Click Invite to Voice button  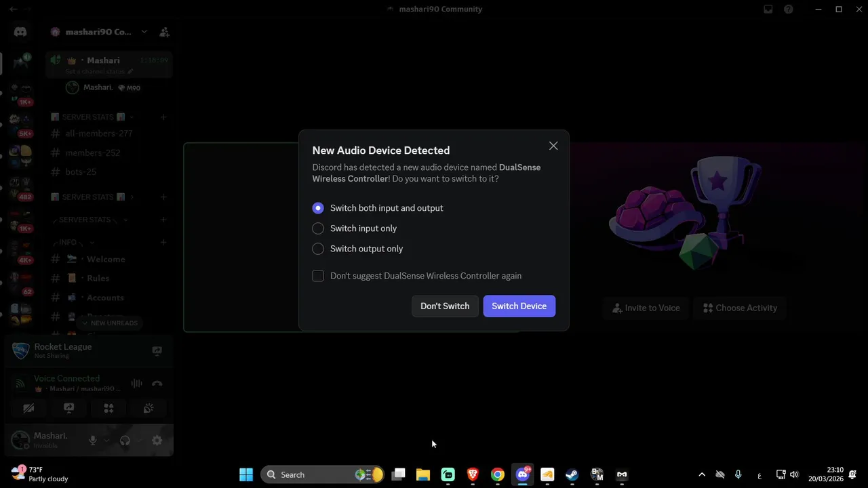point(646,308)
